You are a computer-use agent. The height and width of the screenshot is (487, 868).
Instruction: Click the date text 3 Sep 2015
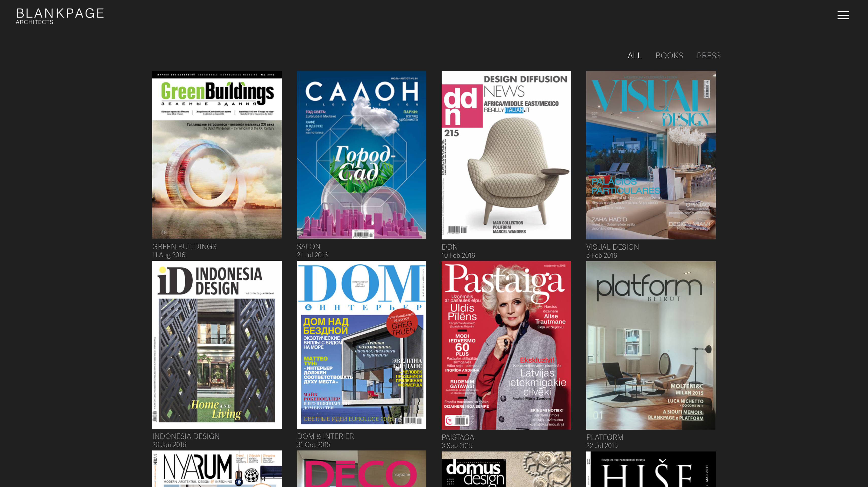click(x=457, y=446)
